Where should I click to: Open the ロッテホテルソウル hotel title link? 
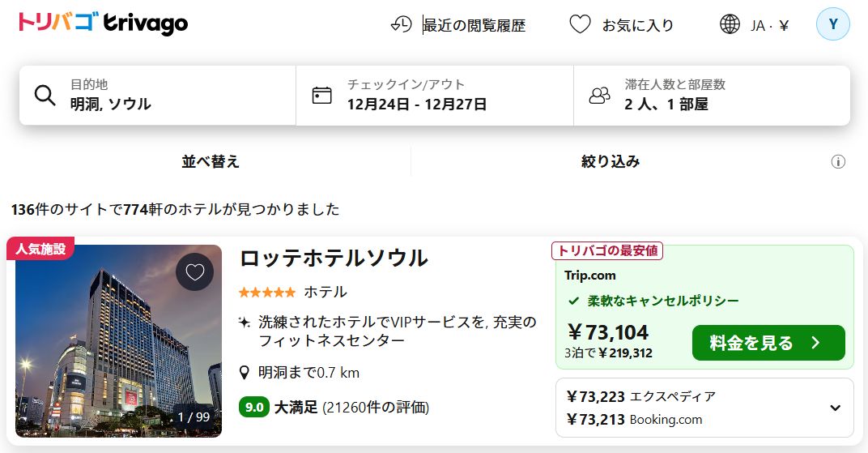pos(334,258)
